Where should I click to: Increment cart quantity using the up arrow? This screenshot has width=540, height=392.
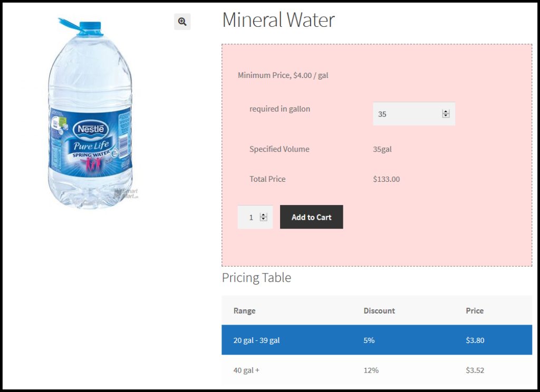[x=264, y=215]
